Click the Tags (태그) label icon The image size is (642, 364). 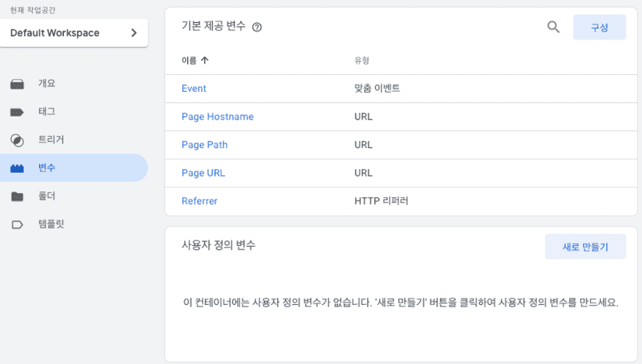(17, 112)
